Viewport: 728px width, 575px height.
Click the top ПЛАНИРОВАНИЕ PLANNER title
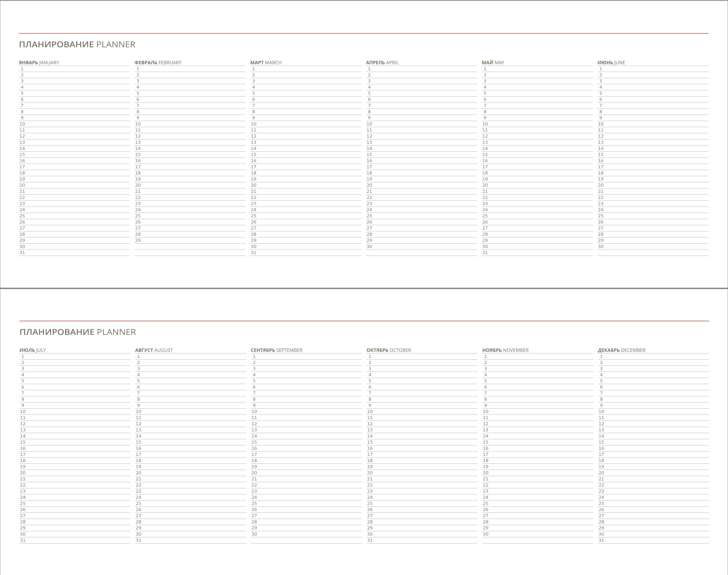77,44
